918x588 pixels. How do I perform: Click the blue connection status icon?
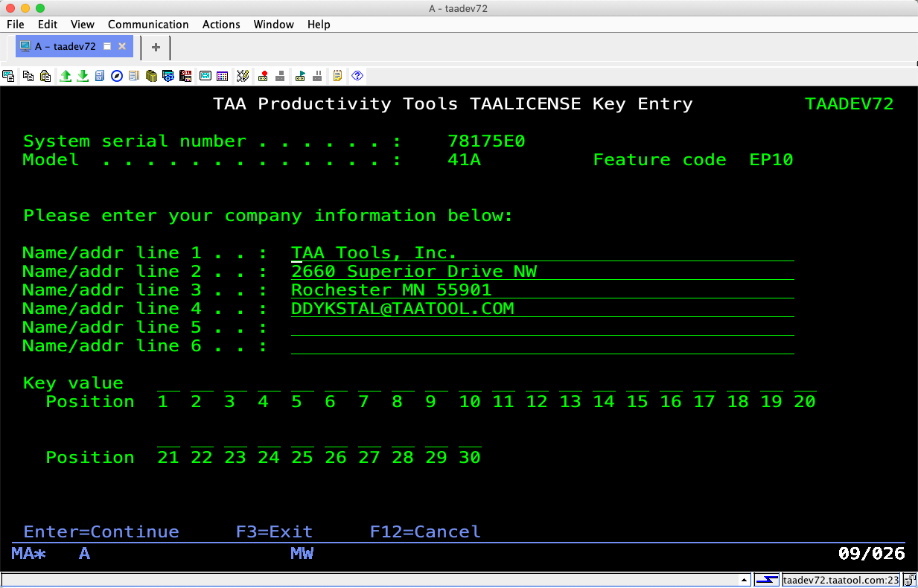coord(766,580)
